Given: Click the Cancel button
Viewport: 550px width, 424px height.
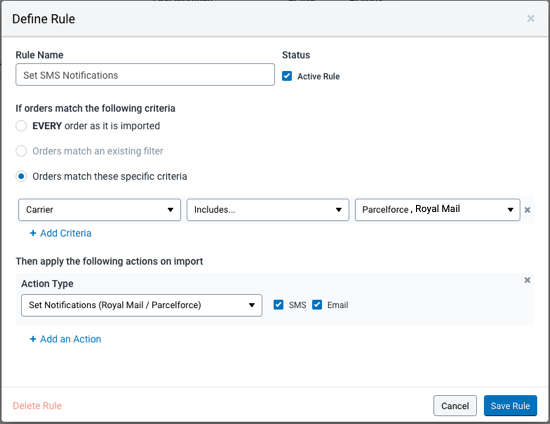Looking at the screenshot, I should click(x=455, y=406).
